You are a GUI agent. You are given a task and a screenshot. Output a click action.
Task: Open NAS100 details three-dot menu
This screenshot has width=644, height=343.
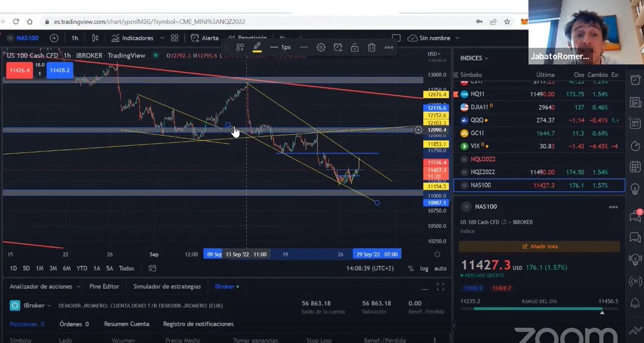pos(613,207)
